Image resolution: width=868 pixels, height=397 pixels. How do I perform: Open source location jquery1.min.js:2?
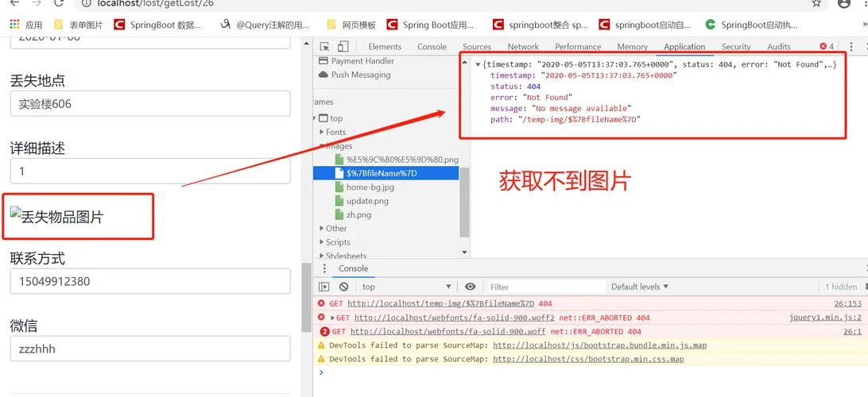point(825,318)
